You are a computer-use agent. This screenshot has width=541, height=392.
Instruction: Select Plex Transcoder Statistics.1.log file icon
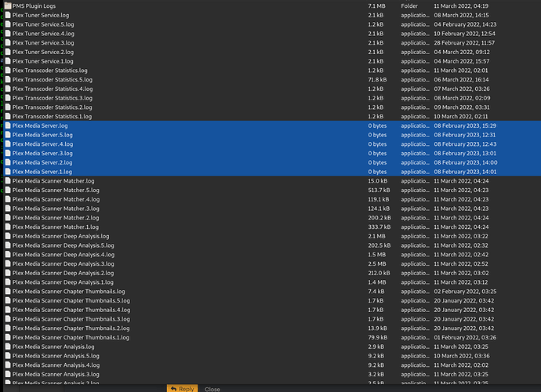[x=8, y=116]
